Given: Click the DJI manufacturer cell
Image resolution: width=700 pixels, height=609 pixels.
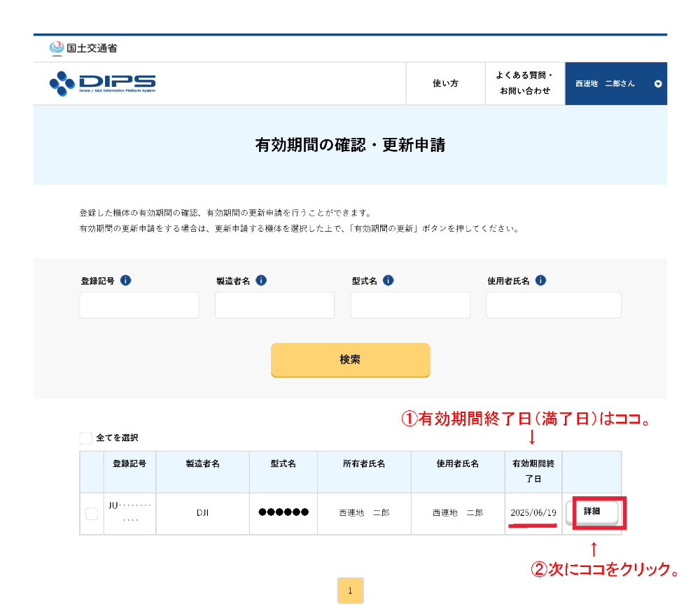Looking at the screenshot, I should [203, 513].
